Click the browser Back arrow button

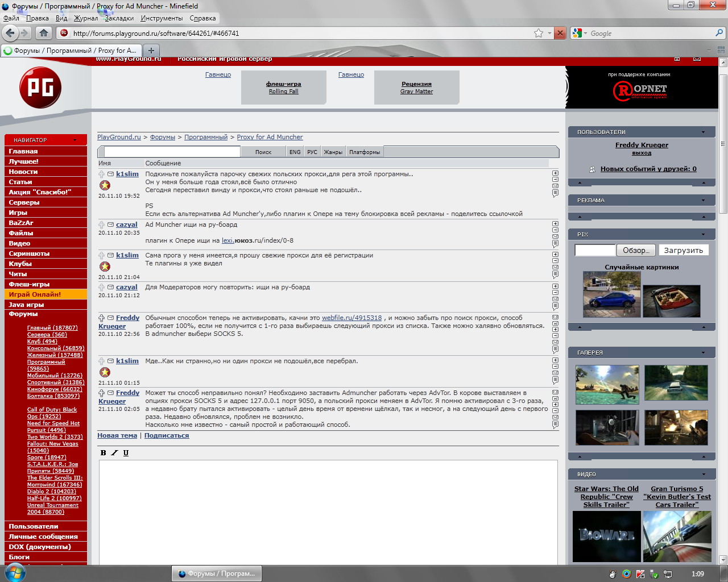click(10, 33)
